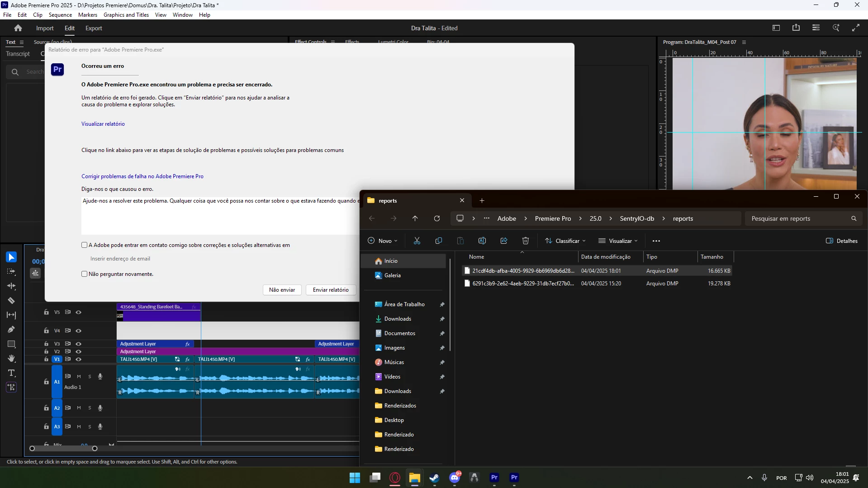The image size is (868, 488).
Task: Open the Classificar sort dropdown
Action: tap(565, 241)
